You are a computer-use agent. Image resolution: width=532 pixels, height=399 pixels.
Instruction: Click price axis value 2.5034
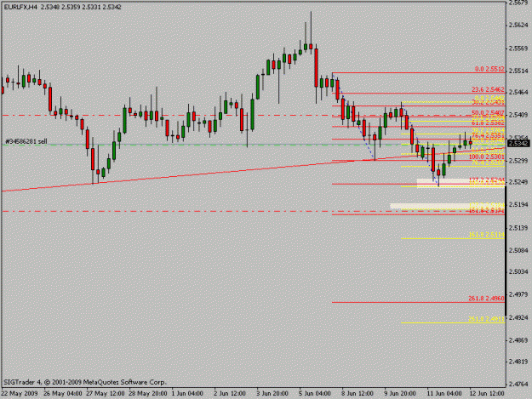click(x=518, y=271)
